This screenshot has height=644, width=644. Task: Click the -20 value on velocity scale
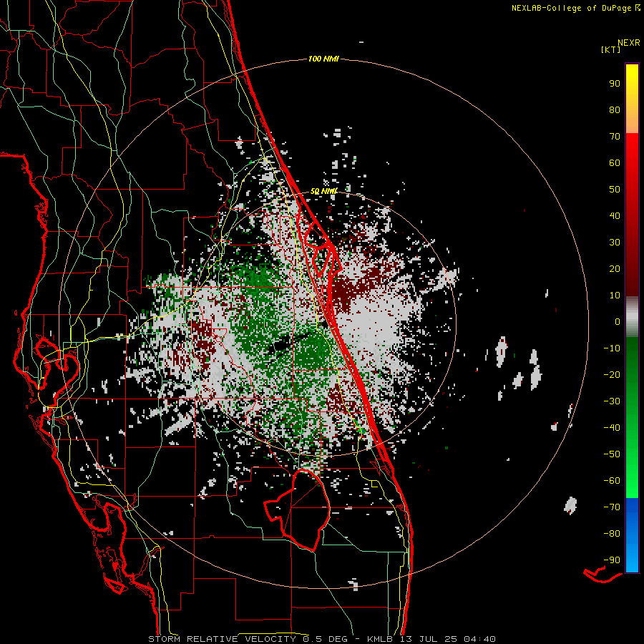click(612, 374)
